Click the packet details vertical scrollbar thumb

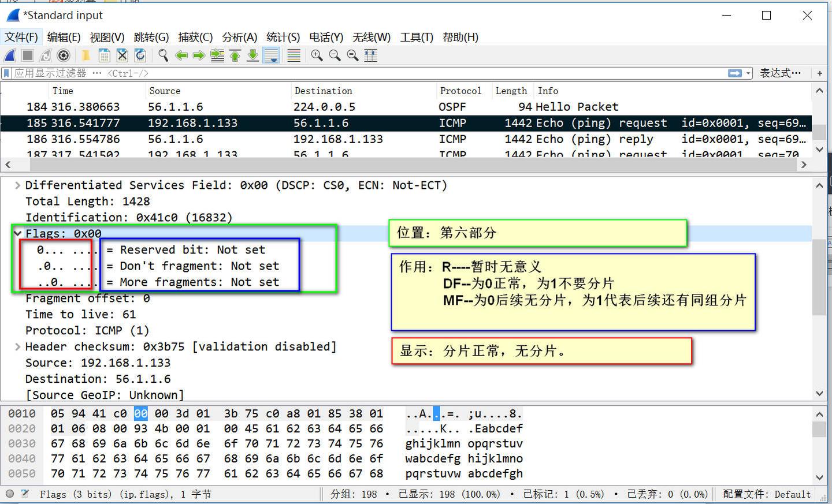click(819, 277)
